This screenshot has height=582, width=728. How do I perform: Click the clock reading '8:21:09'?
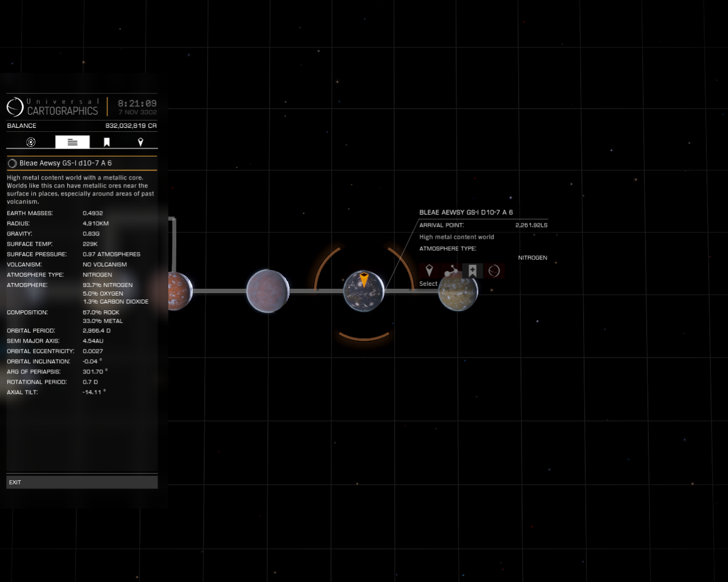pyautogui.click(x=137, y=103)
